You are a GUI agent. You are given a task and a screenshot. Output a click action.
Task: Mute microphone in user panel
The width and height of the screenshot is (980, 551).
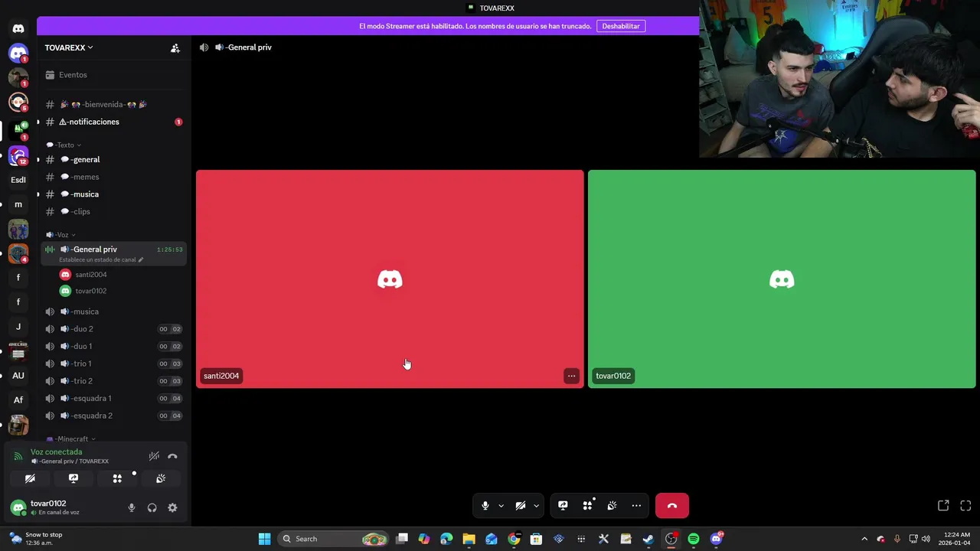pyautogui.click(x=132, y=507)
